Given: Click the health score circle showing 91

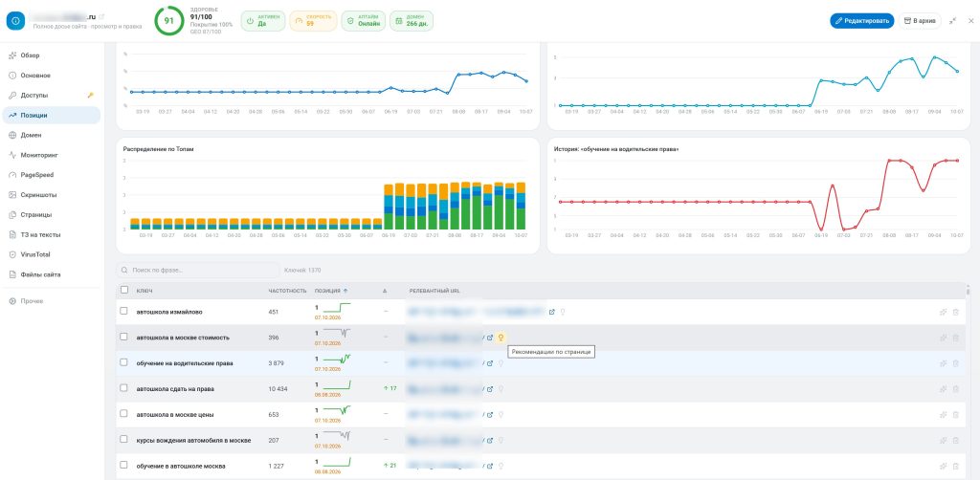Looking at the screenshot, I should point(168,21).
